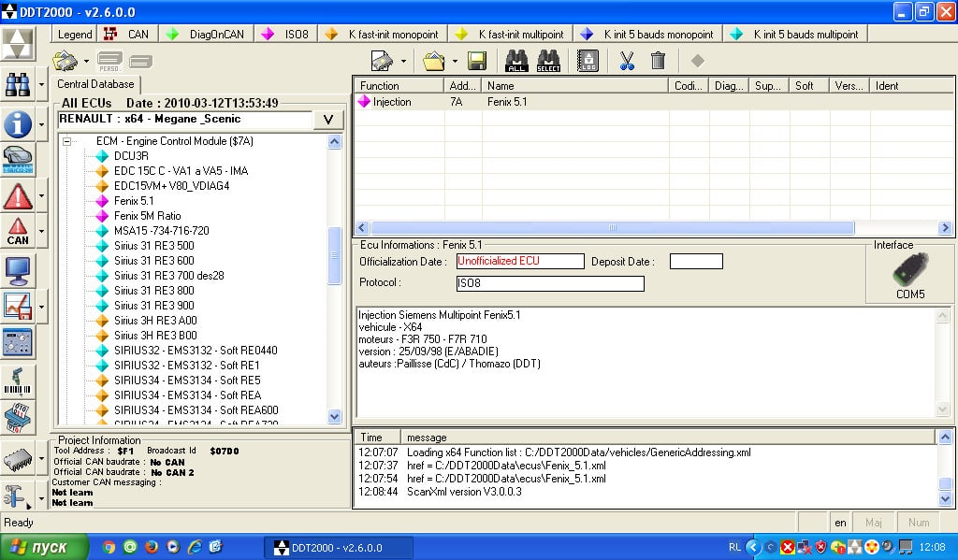The height and width of the screenshot is (560, 958).
Task: Click the up-down arrows icon at top left
Action: (18, 43)
